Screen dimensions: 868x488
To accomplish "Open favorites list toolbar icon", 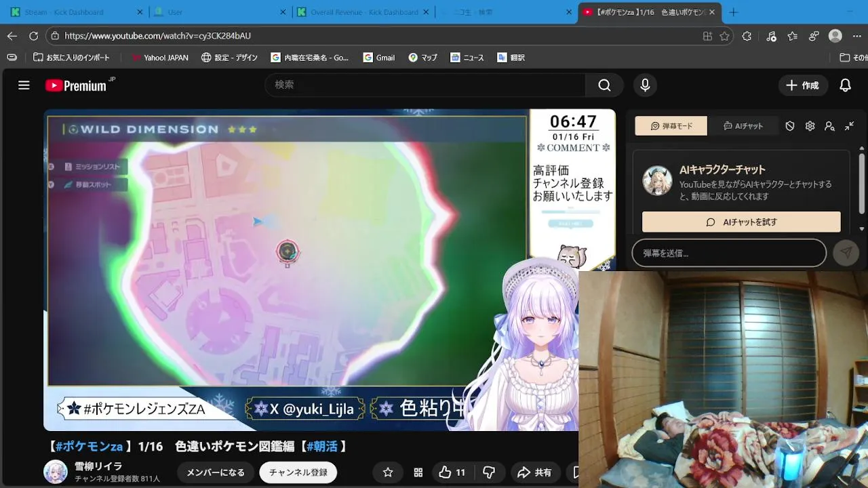I will [792, 36].
